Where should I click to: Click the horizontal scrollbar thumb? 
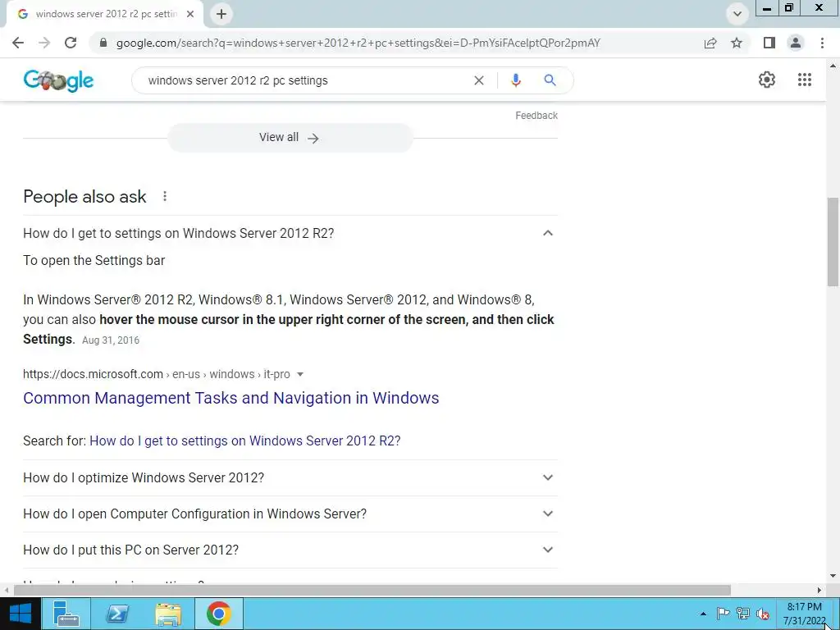(372, 590)
